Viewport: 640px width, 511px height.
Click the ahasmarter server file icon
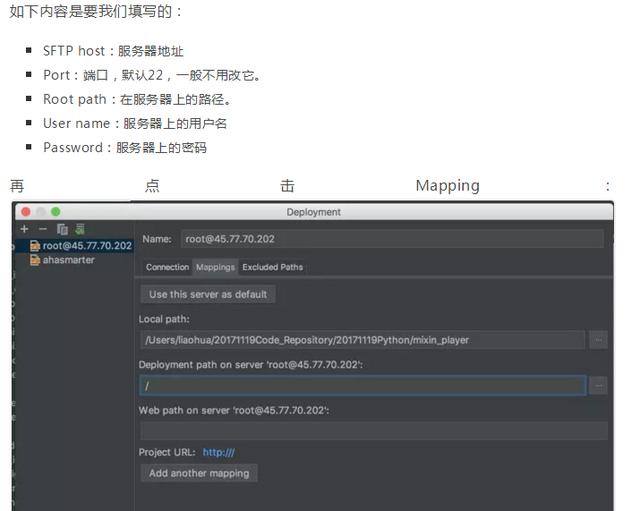35,260
